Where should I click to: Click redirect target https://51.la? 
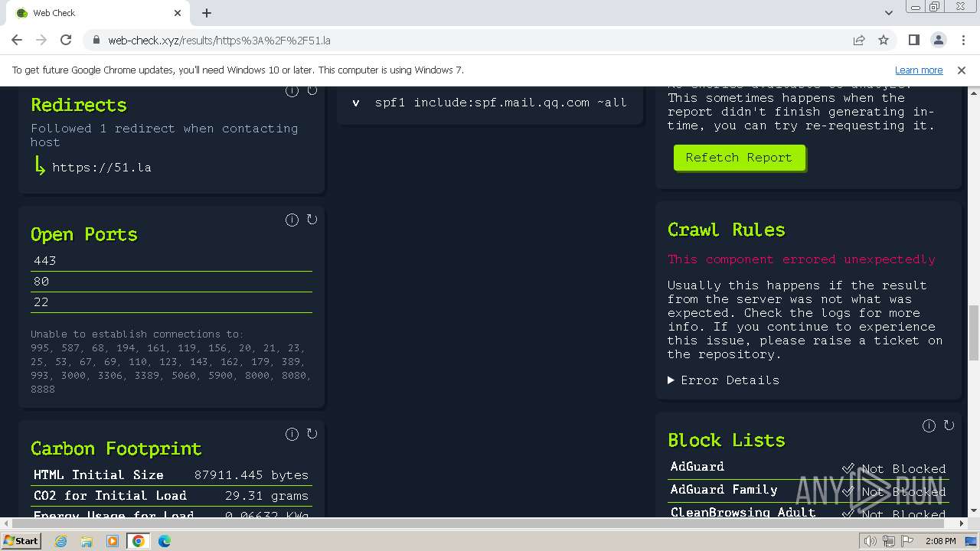click(x=102, y=168)
